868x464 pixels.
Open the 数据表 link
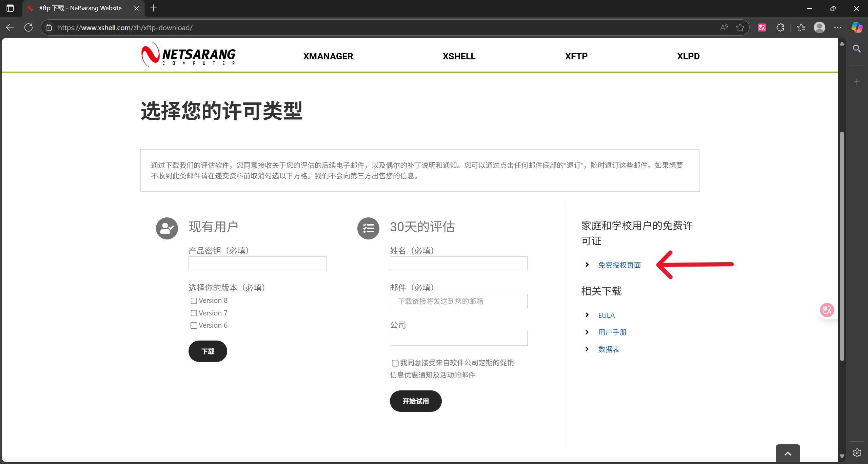click(x=609, y=349)
